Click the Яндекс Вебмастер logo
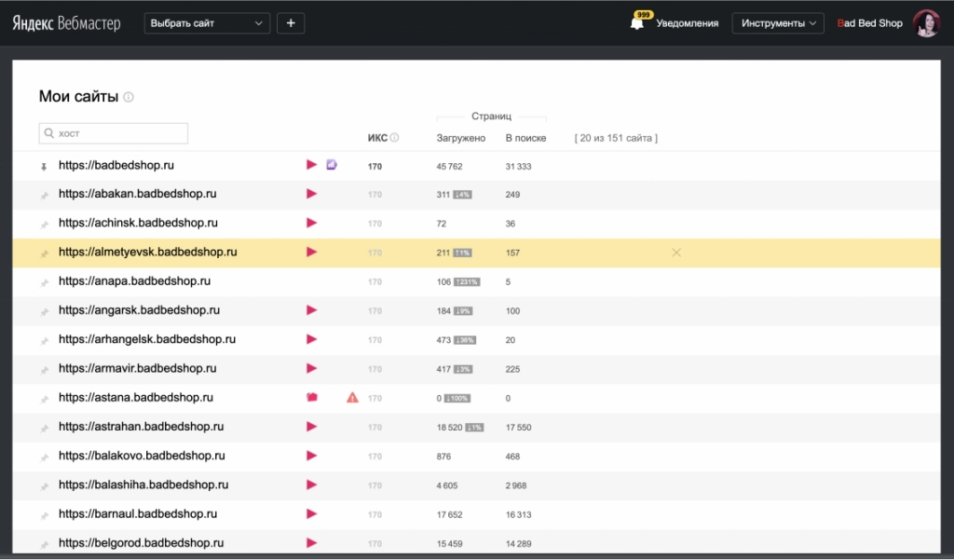Viewport: 954px width, 560px height. pos(66,23)
